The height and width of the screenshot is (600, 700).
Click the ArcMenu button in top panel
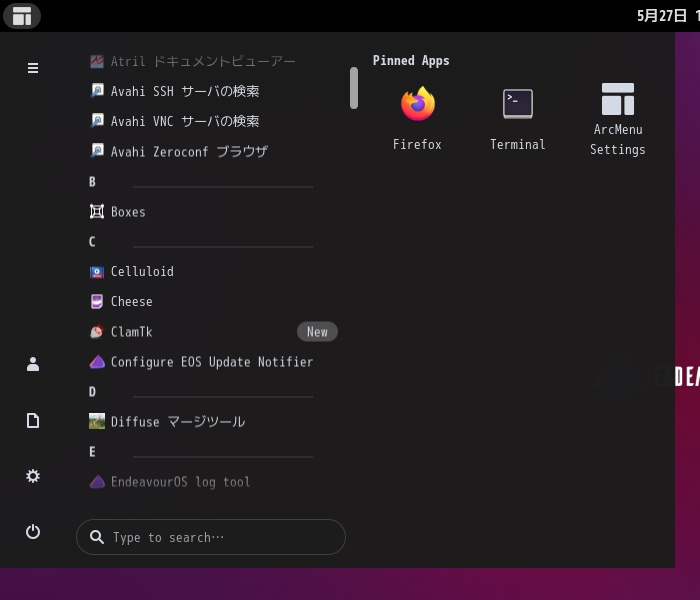pos(22,16)
